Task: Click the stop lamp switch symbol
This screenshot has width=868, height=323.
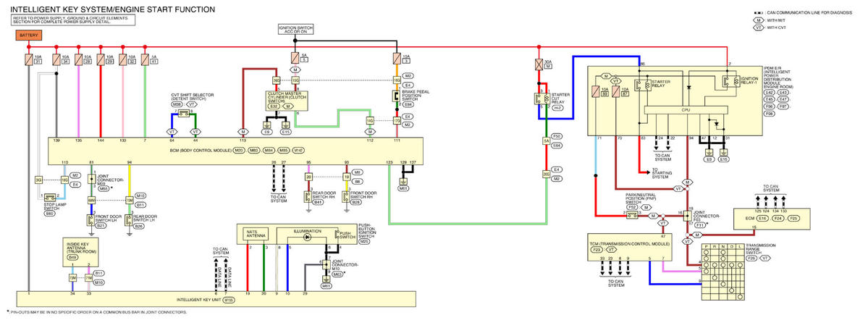Action: 49,197
